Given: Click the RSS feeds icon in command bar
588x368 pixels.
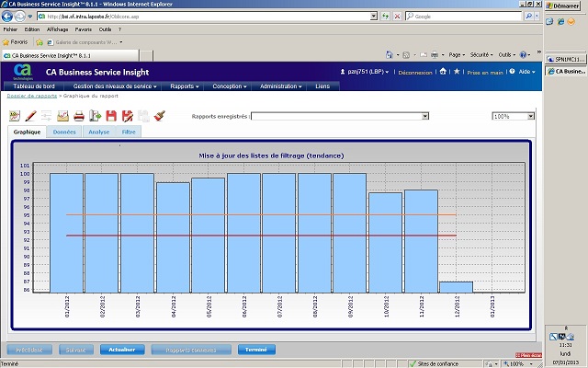Looking at the screenshot, I should (x=406, y=55).
